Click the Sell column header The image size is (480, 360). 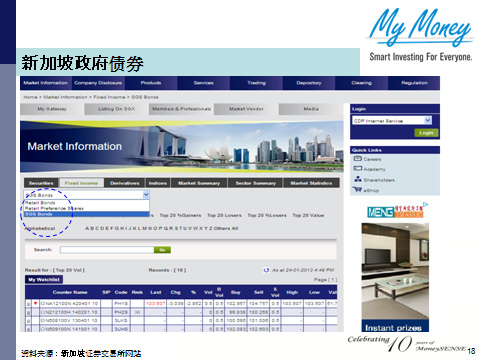click(x=259, y=292)
